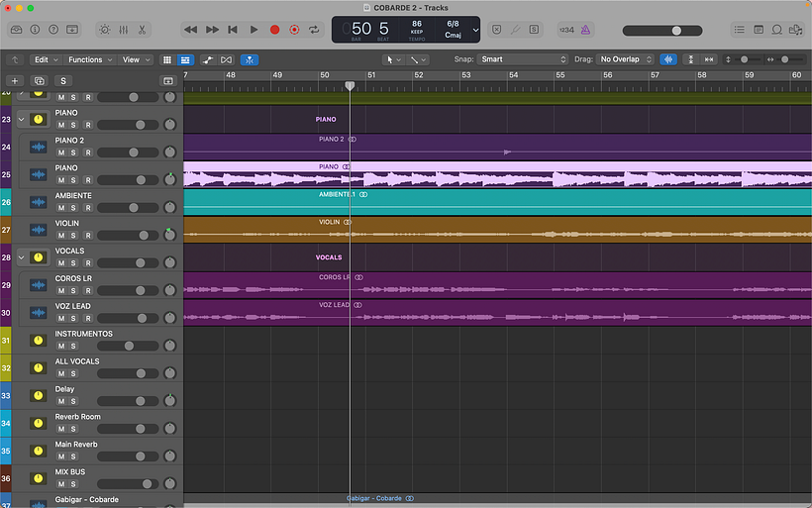
Task: Record-enable the VOZ LEAD track
Action: click(88, 319)
